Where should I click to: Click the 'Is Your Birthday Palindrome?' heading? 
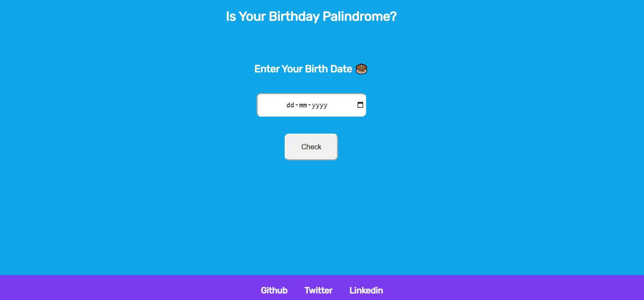click(311, 16)
